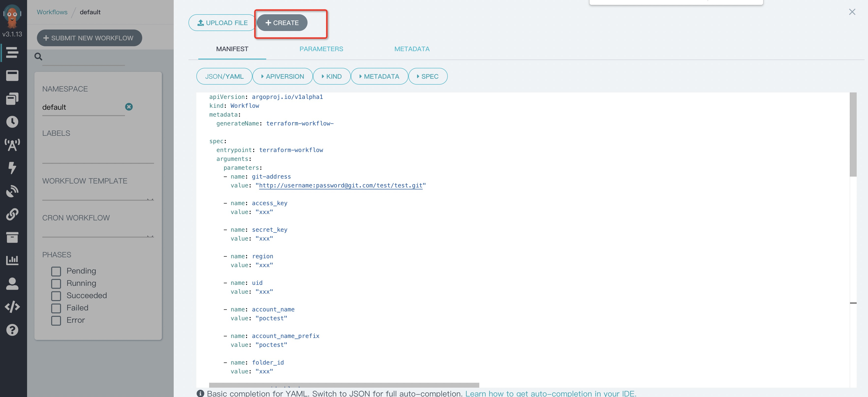Enable the Succeeded phase filter
This screenshot has height=397, width=868.
click(x=56, y=296)
